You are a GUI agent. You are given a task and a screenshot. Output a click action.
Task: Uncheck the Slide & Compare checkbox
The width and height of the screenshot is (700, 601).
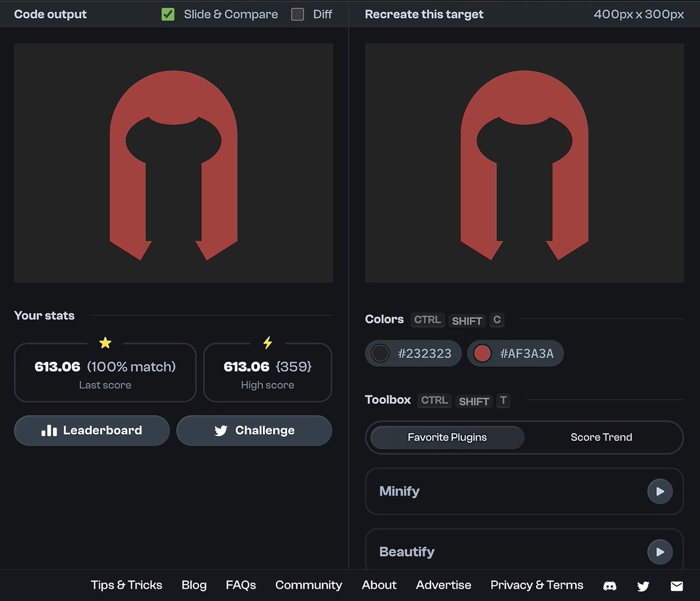(x=168, y=14)
